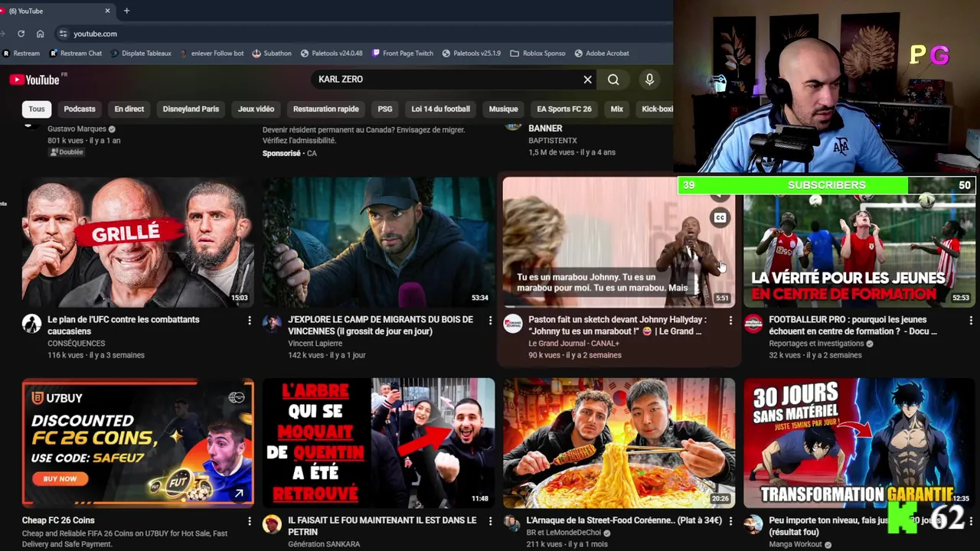The image size is (980, 551).
Task: Select the Musique filter chip
Action: pyautogui.click(x=503, y=109)
